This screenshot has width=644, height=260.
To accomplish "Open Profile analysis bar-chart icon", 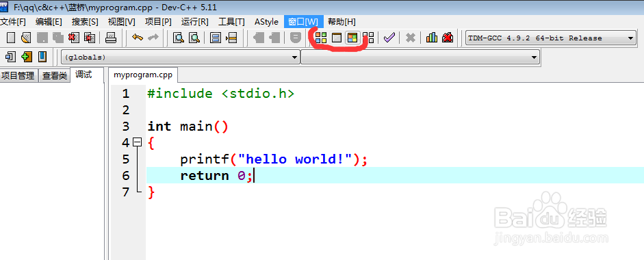I will [432, 38].
